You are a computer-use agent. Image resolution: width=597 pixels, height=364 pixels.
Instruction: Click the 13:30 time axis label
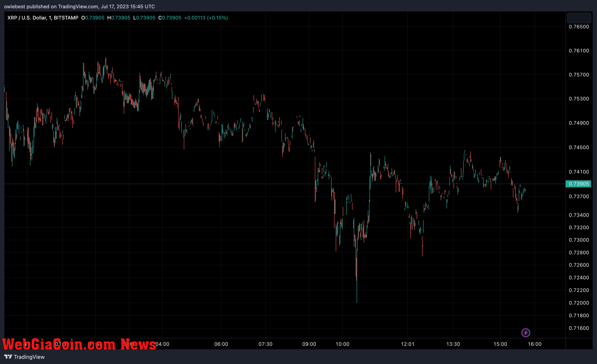point(453,344)
